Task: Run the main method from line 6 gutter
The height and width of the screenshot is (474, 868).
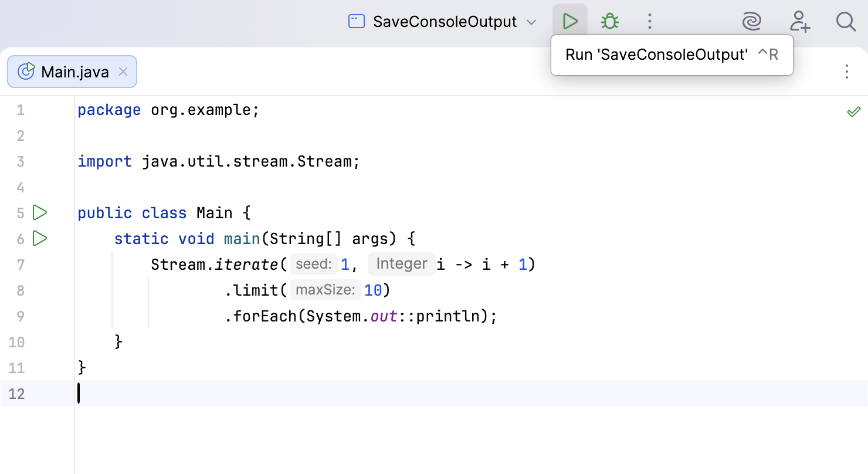Action: [x=39, y=238]
